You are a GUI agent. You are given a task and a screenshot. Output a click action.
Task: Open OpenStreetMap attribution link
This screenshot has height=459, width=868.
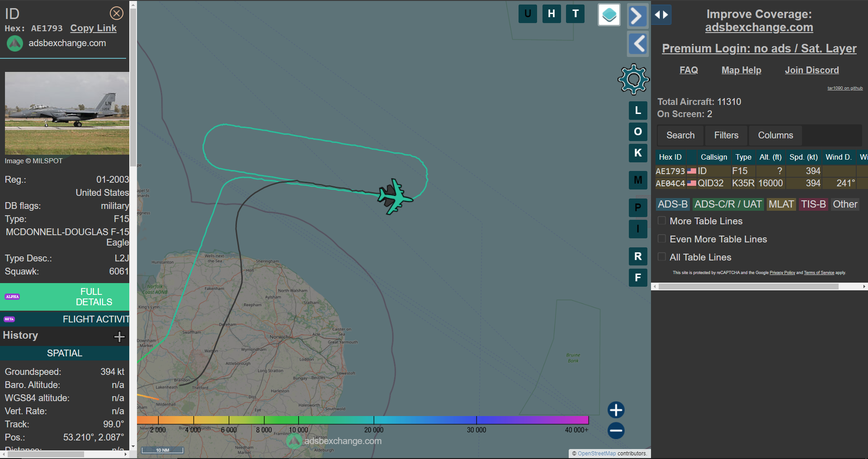597,454
